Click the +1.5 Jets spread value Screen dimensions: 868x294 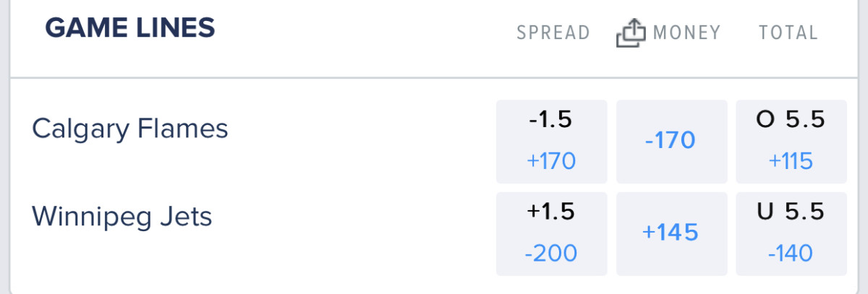point(551,212)
